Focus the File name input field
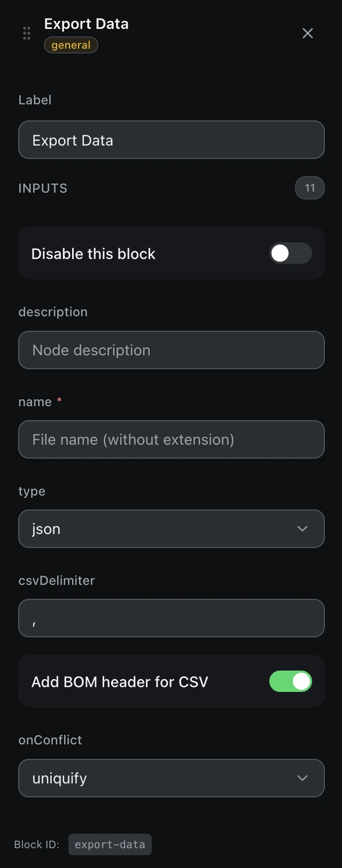The height and width of the screenshot is (868, 342). [172, 439]
